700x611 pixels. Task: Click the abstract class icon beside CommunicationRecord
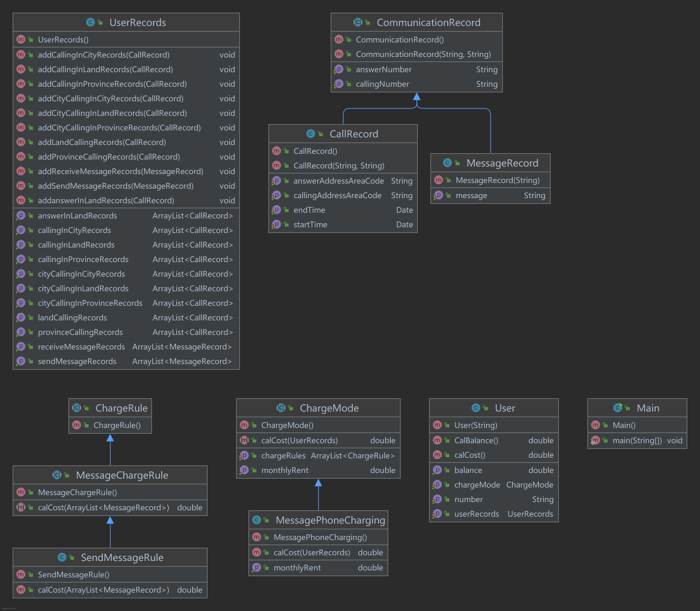pos(358,22)
